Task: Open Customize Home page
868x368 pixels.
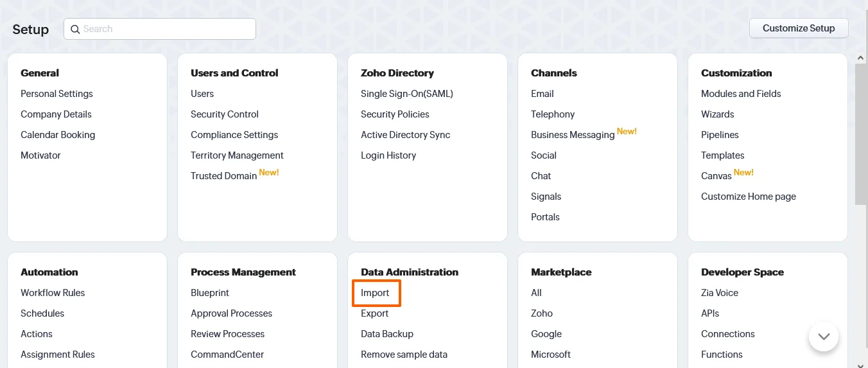Action: pos(749,197)
